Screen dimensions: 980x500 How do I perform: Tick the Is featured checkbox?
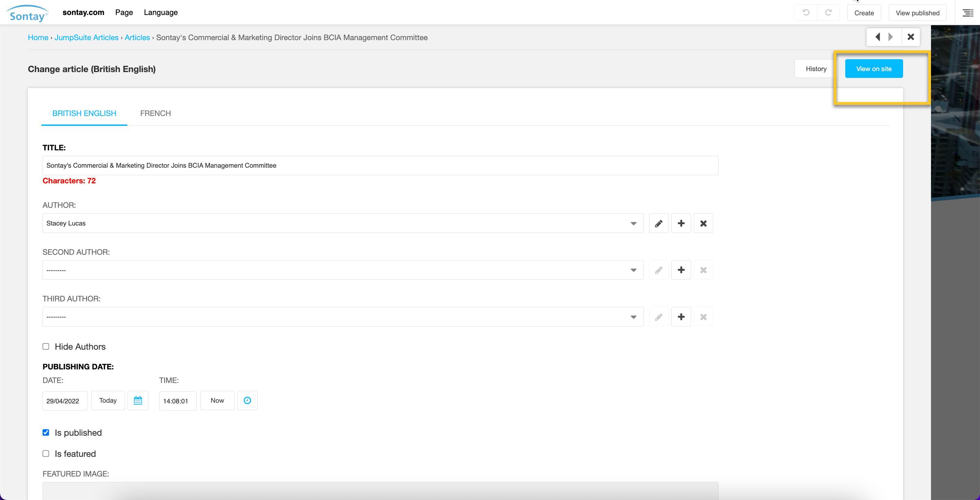point(46,454)
